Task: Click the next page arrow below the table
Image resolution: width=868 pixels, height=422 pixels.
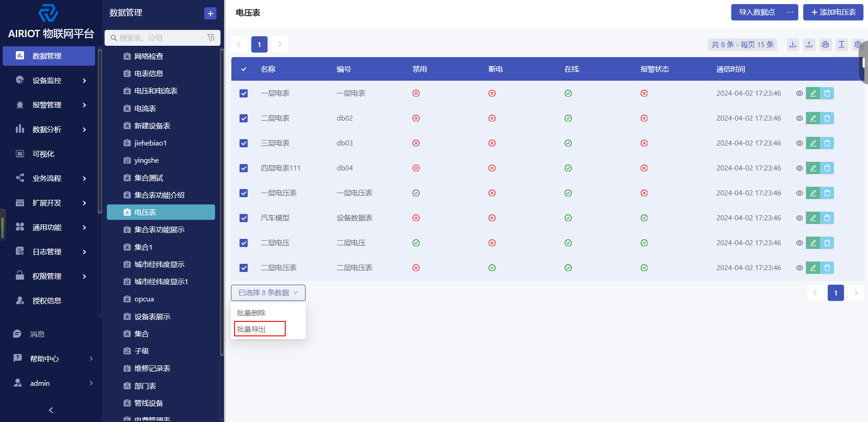Action: 856,293
